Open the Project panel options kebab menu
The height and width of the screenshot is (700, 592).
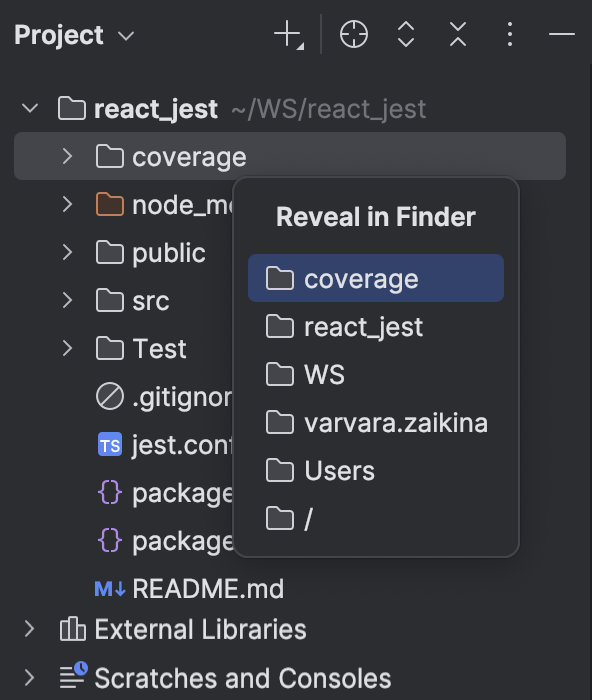[510, 34]
